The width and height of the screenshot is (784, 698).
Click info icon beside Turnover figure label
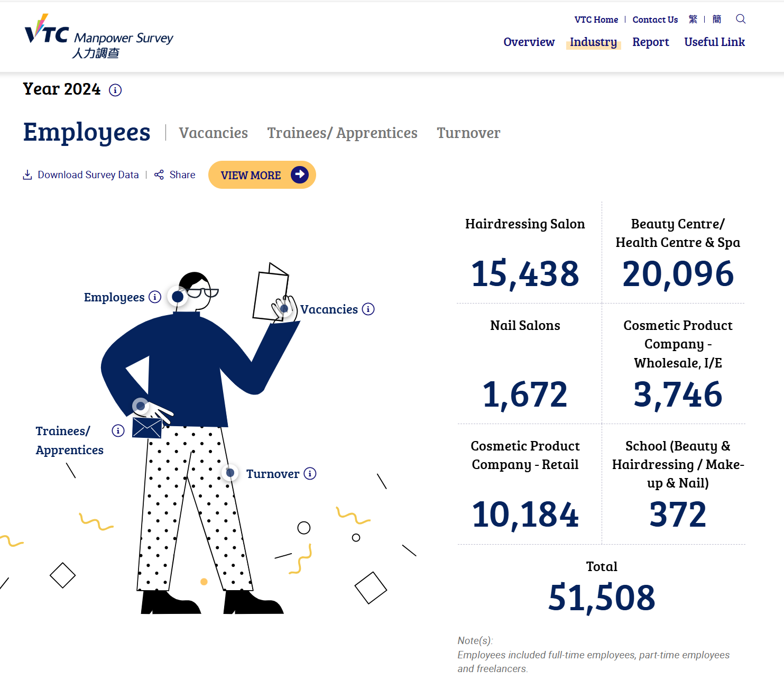[x=310, y=473]
